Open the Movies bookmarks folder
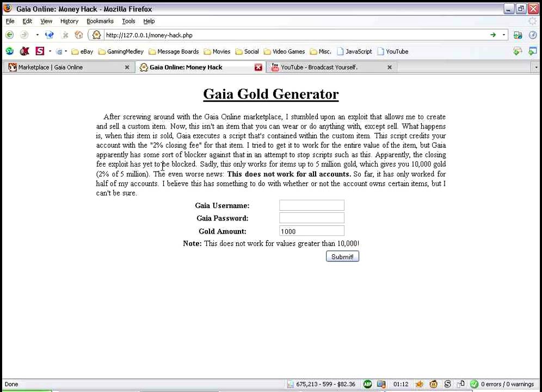Viewport: 542px width, 392px height. click(x=217, y=52)
